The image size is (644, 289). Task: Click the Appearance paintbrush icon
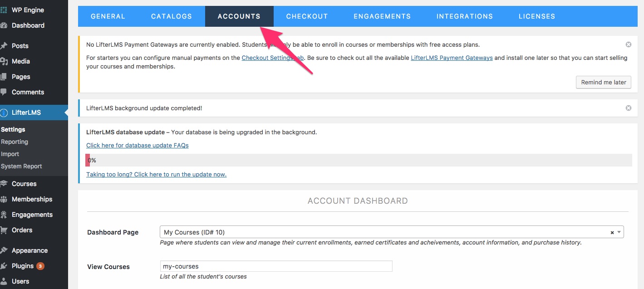[x=3, y=250]
